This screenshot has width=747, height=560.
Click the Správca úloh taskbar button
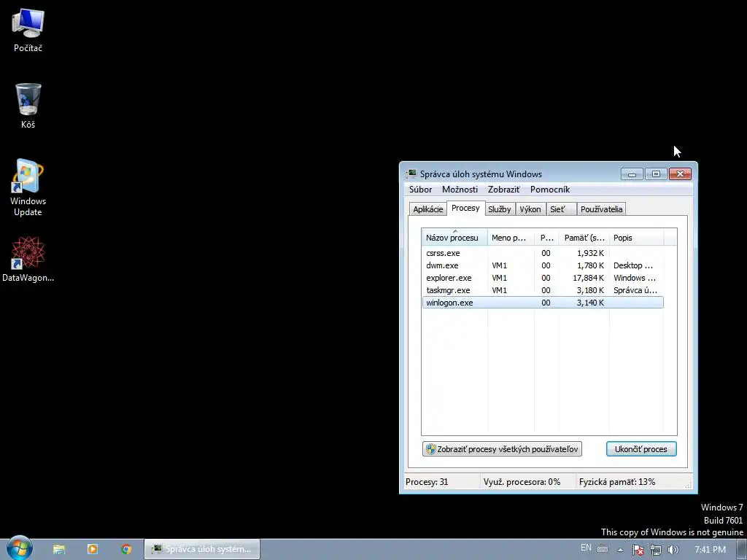click(202, 549)
